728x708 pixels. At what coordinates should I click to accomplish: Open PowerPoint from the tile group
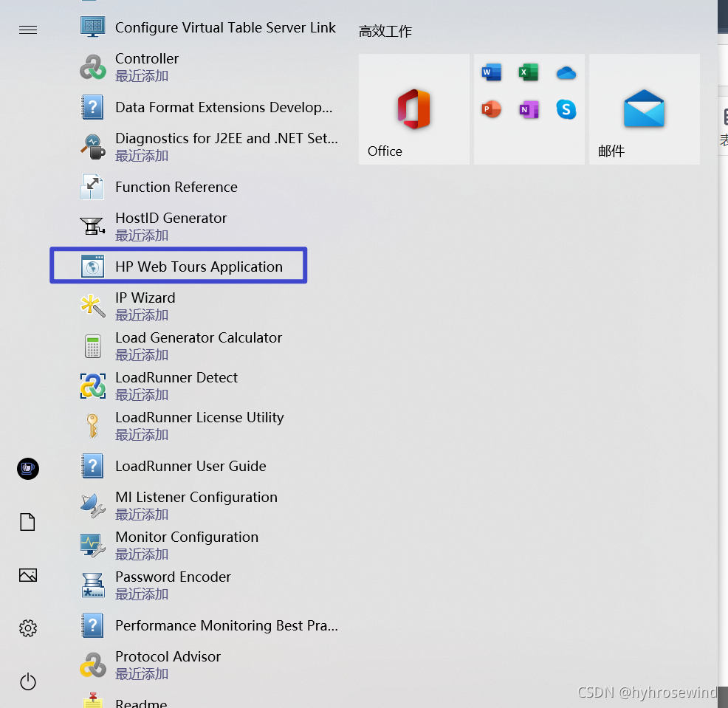click(x=492, y=109)
